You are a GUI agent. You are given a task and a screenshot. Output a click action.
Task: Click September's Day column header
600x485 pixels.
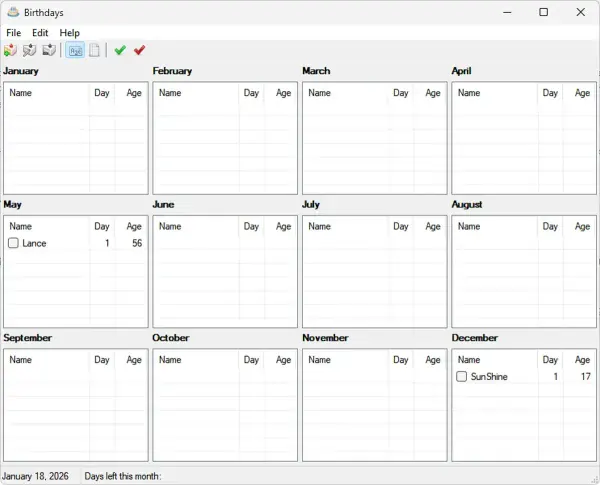click(x=102, y=360)
